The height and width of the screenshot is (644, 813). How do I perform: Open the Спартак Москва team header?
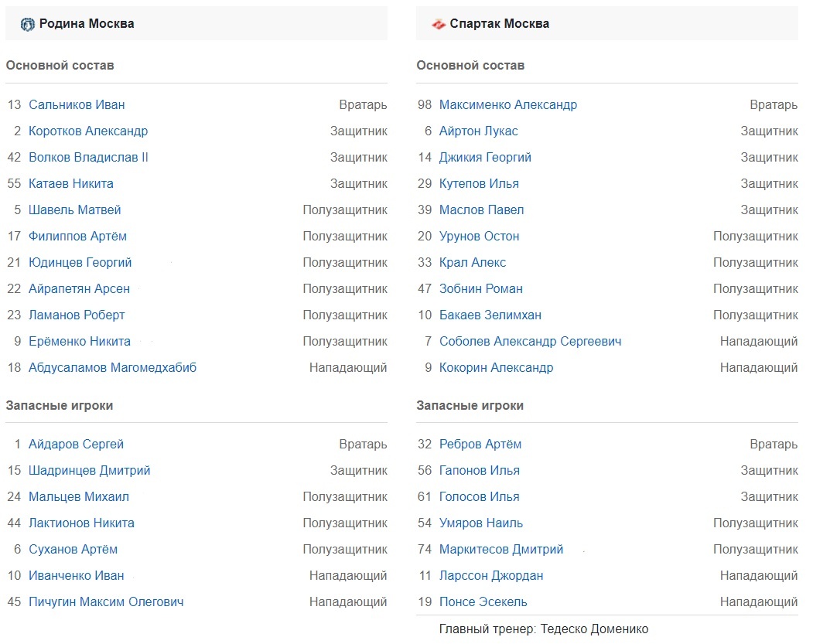coord(499,24)
